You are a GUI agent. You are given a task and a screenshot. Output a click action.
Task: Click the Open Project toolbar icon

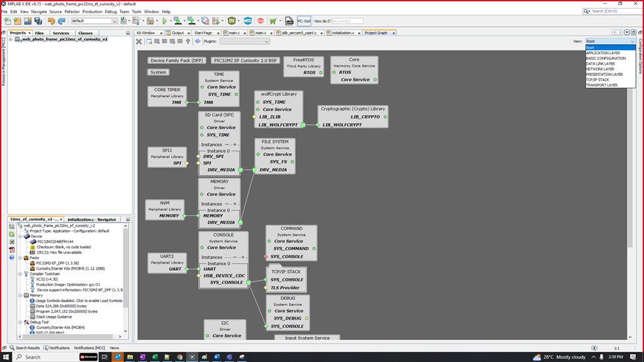[28, 21]
